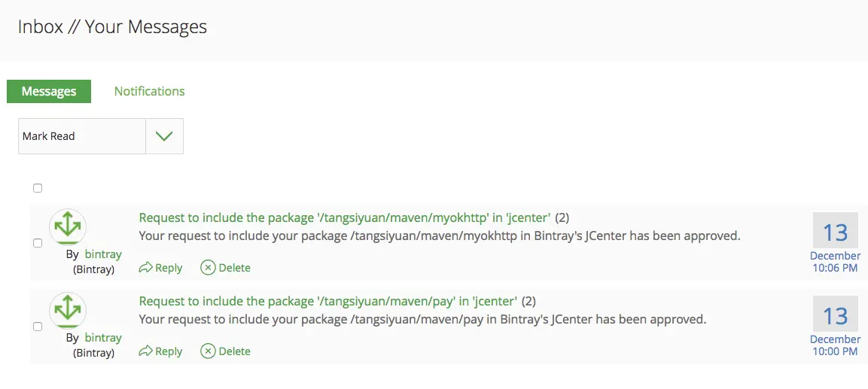Click the Reply arrow icon for pay message

click(x=146, y=351)
